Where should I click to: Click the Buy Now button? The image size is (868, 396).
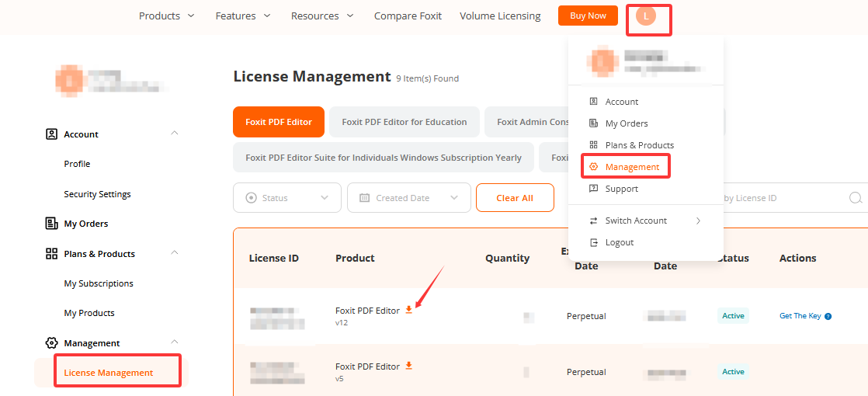click(588, 16)
